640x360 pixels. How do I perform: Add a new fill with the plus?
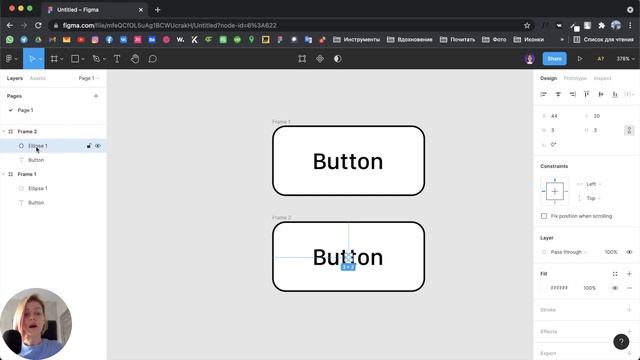[629, 274]
